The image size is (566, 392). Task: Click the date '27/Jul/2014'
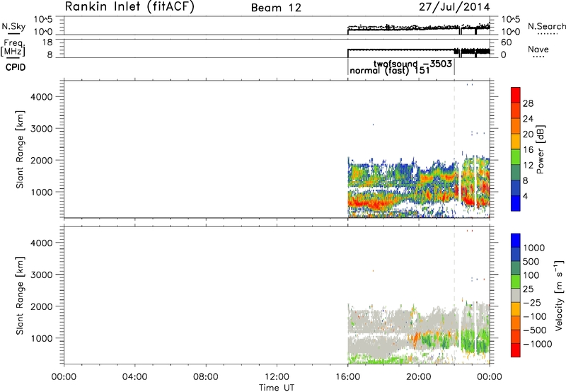(x=454, y=7)
